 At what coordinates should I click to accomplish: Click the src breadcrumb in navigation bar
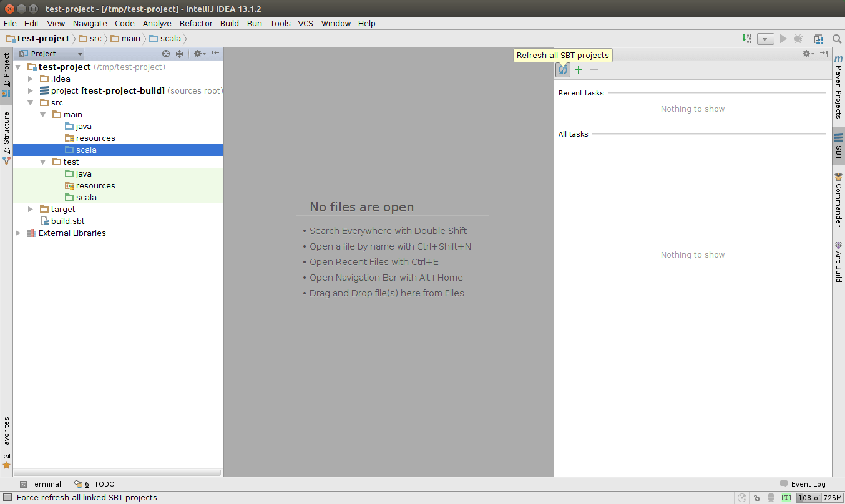coord(90,39)
